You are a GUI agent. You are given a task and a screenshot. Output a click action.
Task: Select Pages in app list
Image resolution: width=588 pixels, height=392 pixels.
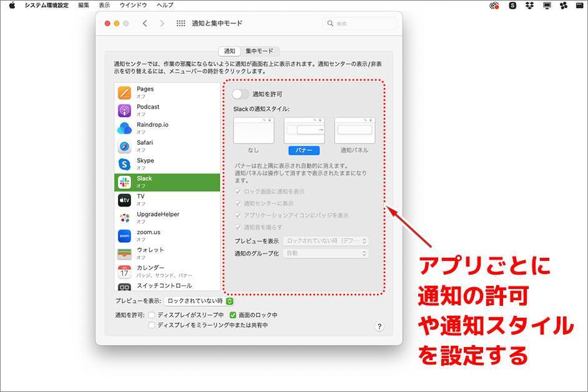point(167,92)
